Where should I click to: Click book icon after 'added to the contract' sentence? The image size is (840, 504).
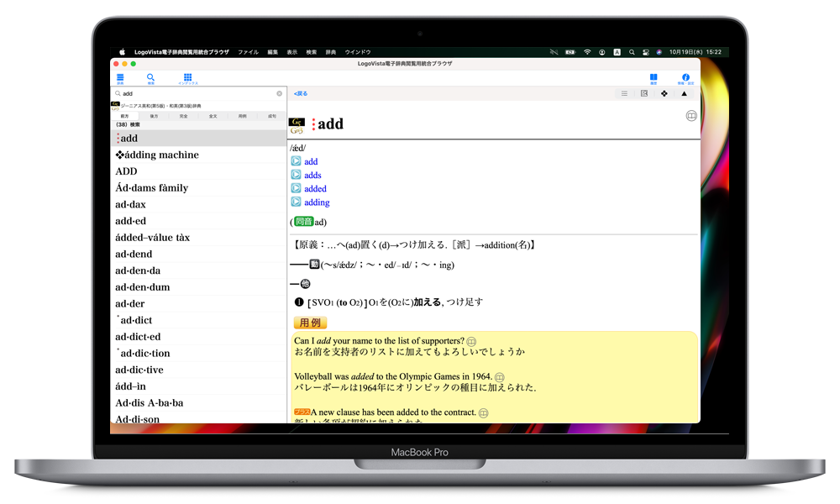pos(483,413)
